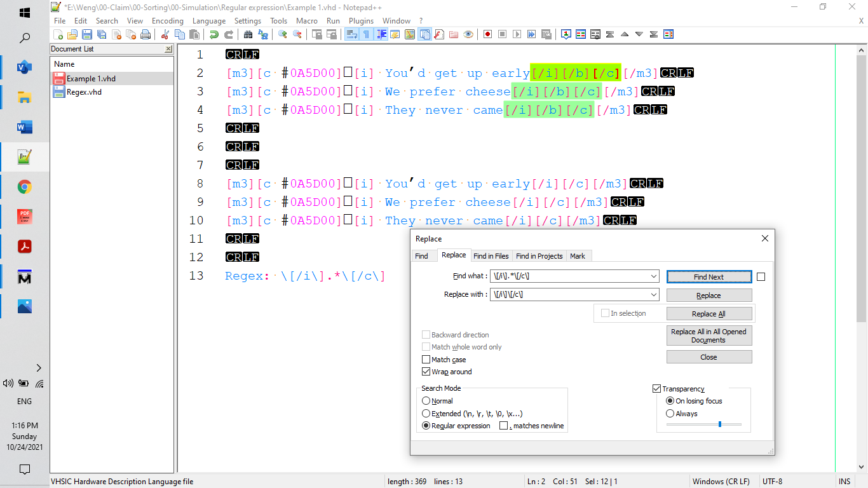Toggle Show Indent Guide icon

pyautogui.click(x=381, y=34)
